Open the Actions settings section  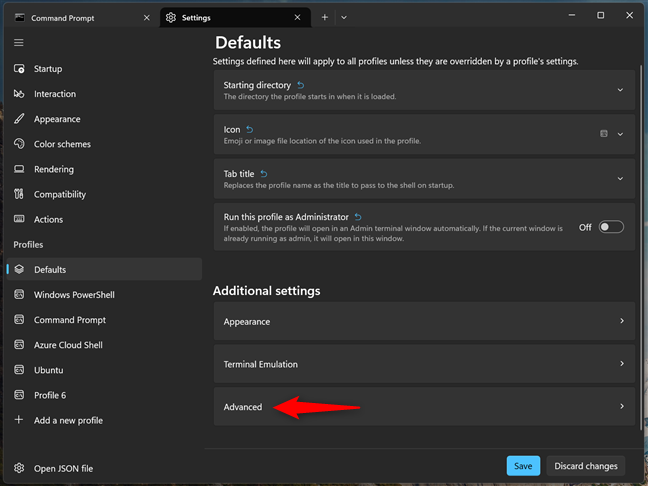(x=104, y=219)
